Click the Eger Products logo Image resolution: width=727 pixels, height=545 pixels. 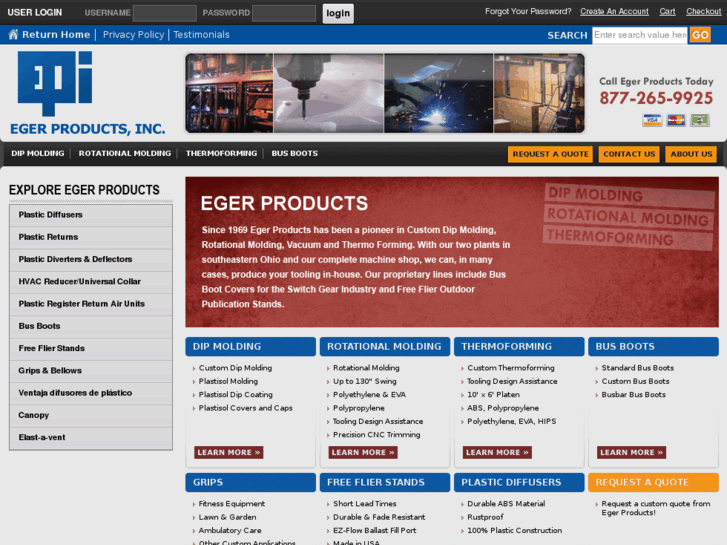(88, 93)
